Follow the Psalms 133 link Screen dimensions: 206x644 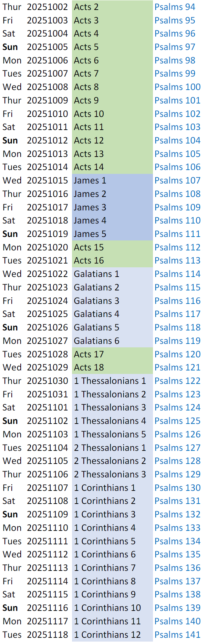click(x=177, y=528)
